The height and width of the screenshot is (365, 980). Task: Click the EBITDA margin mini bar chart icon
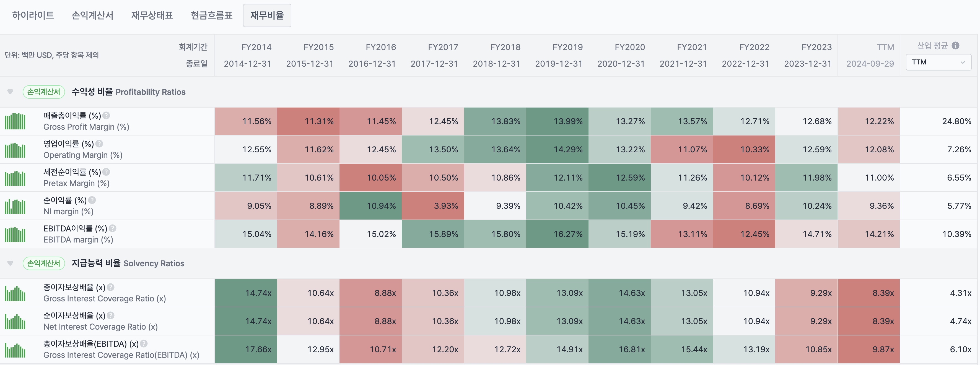[x=15, y=234]
